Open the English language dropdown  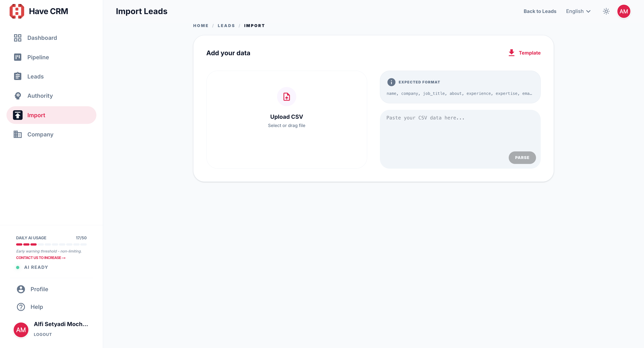[578, 11]
